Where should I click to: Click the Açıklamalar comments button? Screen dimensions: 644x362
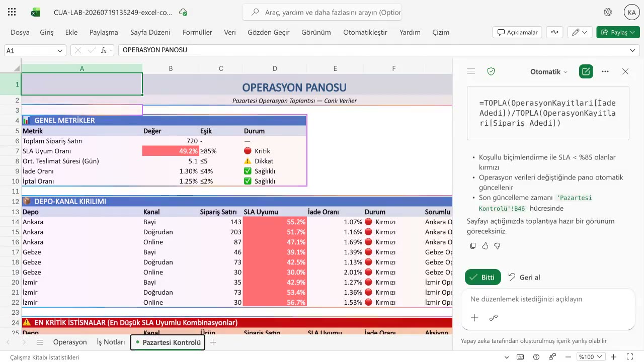tap(517, 32)
